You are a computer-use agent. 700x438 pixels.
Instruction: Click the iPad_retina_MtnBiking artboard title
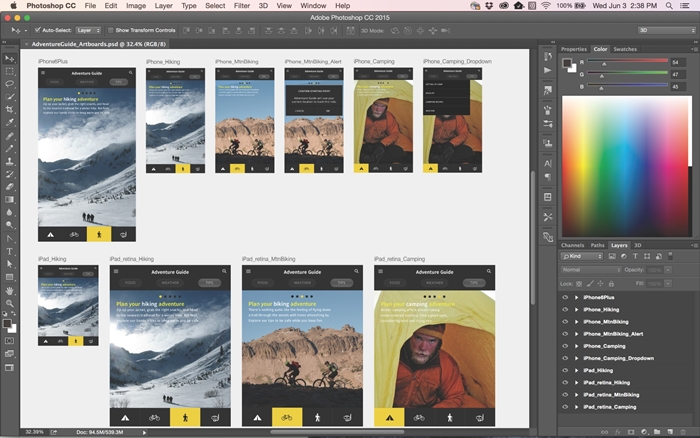pyautogui.click(x=268, y=259)
